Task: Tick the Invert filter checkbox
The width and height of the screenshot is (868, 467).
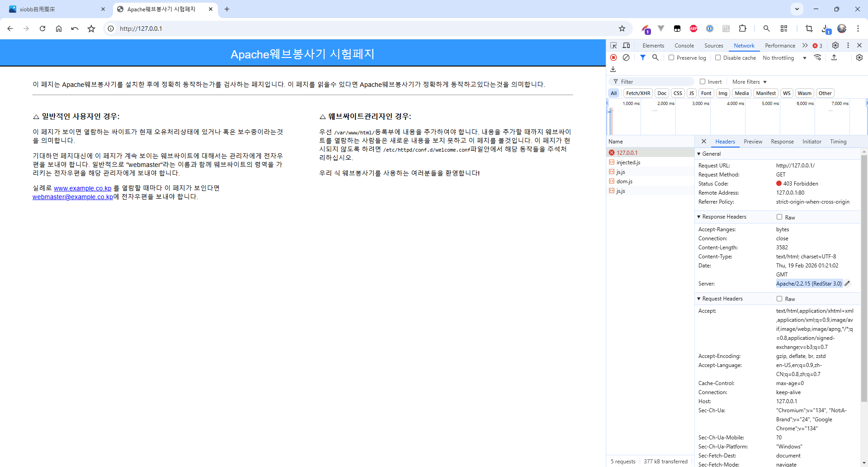Action: (x=703, y=81)
